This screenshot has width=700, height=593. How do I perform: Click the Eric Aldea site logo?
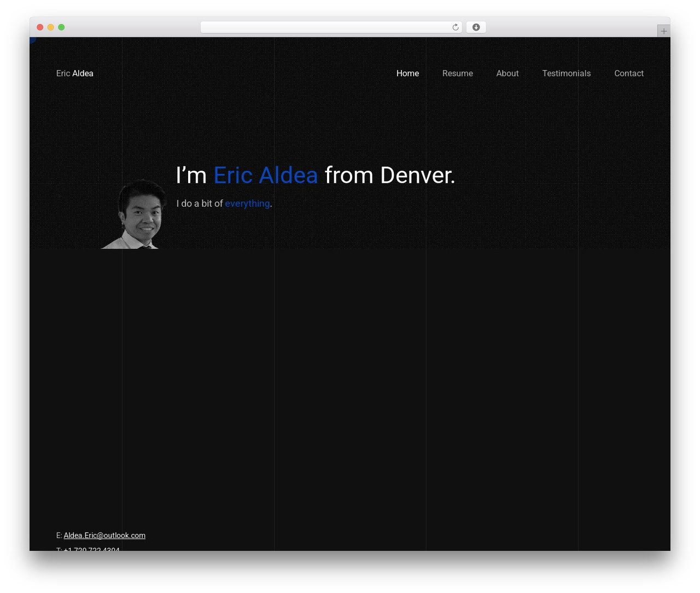click(x=75, y=73)
